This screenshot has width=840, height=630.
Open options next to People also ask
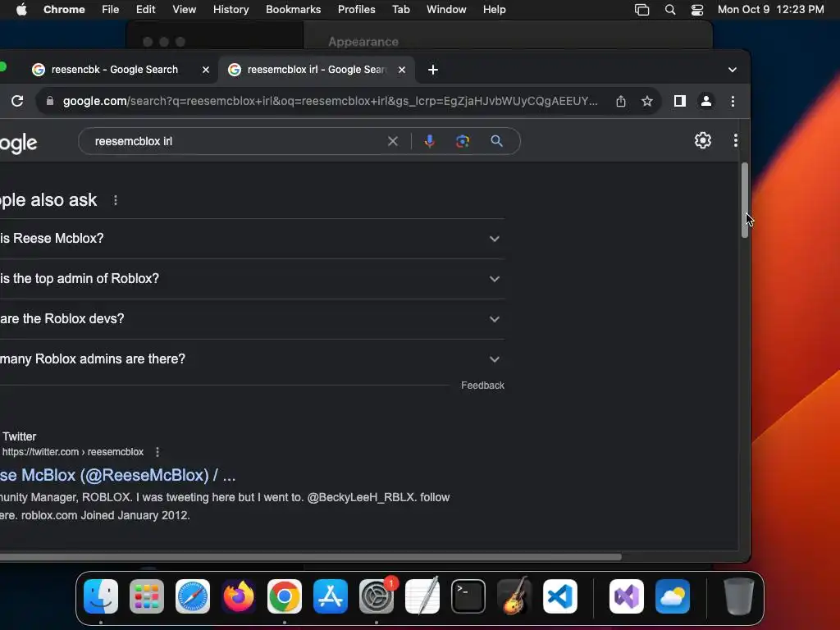tap(115, 200)
